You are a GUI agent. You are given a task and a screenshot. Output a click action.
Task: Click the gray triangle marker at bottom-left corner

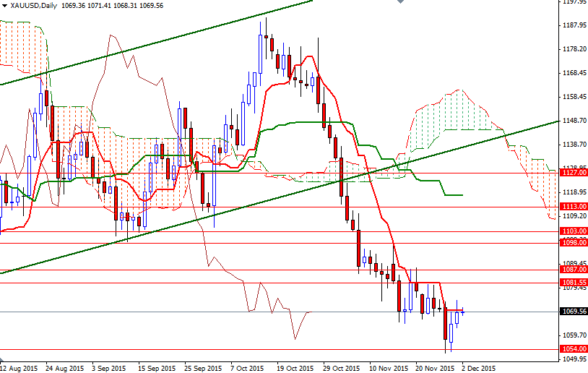[x=2, y=359]
